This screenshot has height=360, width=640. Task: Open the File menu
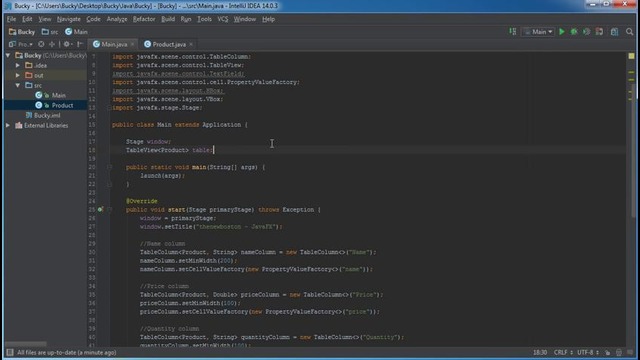click(11, 19)
